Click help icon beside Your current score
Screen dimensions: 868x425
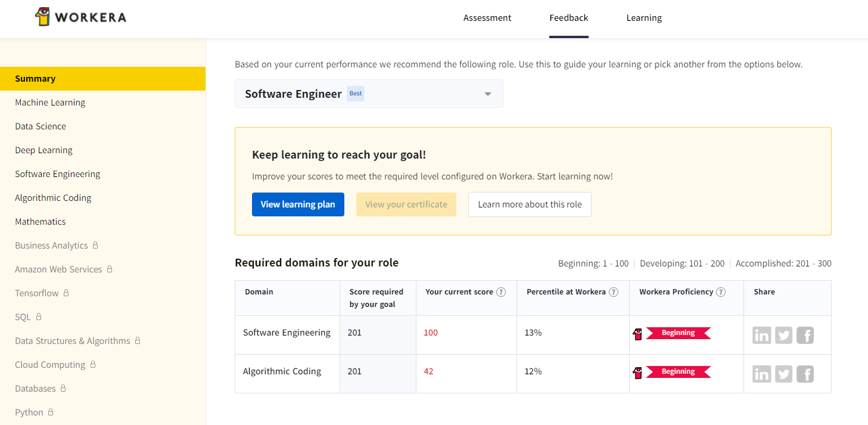click(501, 292)
